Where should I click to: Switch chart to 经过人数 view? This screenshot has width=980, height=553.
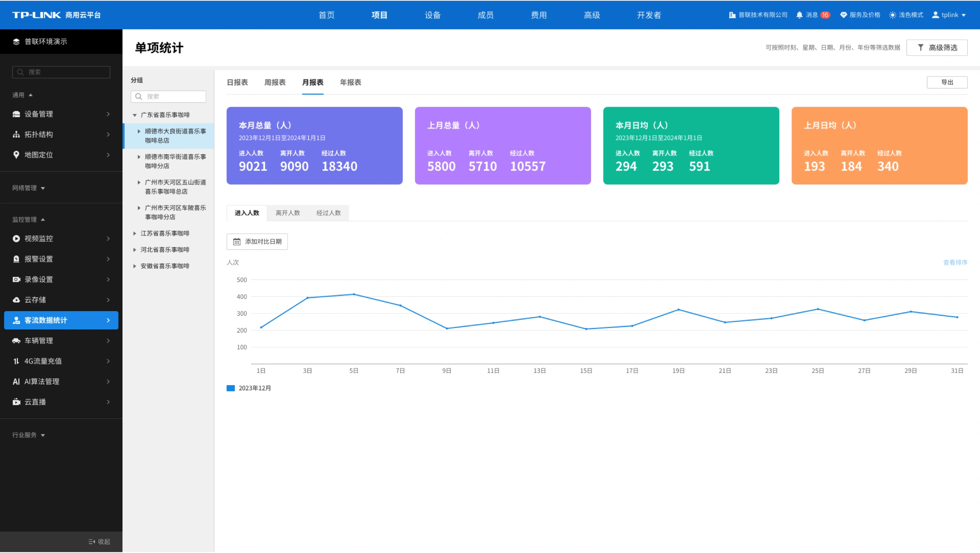point(329,213)
